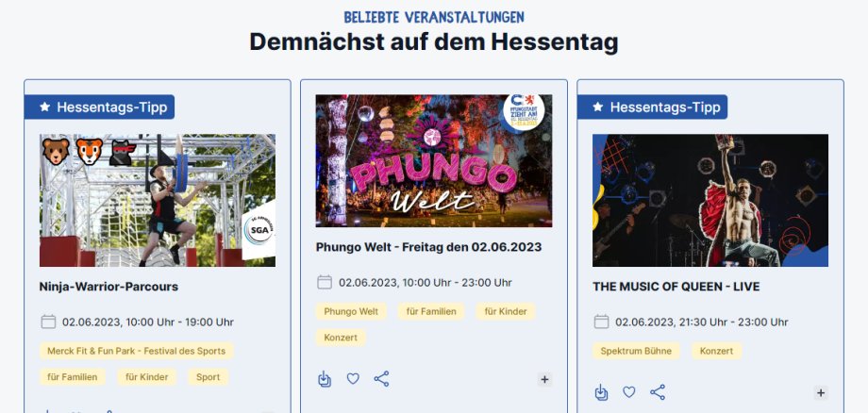Share the Phungo Welt event

click(381, 379)
